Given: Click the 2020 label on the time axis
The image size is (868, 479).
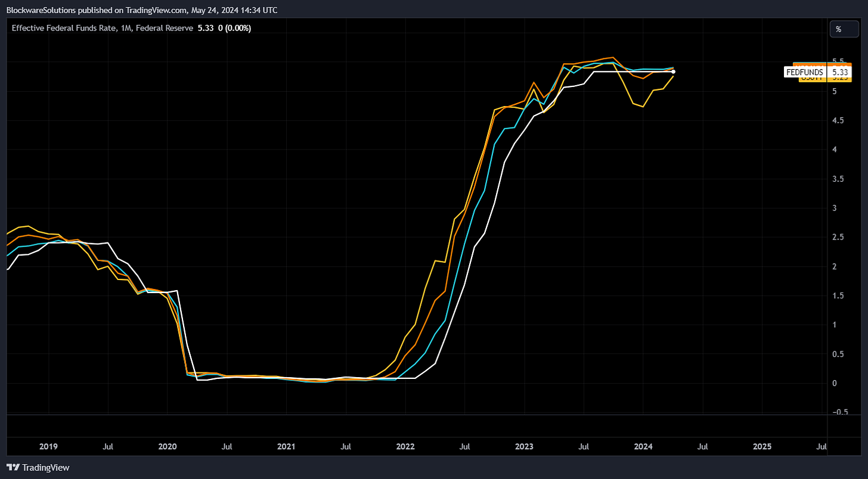Looking at the screenshot, I should pyautogui.click(x=168, y=446).
